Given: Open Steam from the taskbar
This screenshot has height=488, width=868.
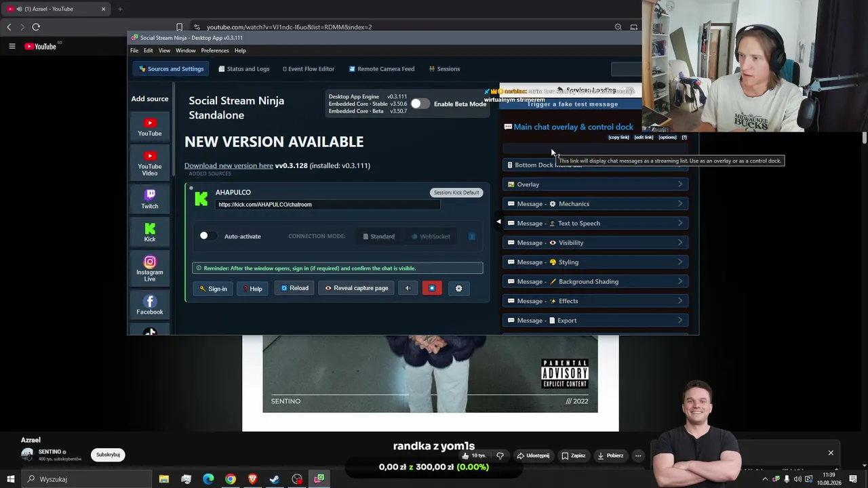Looking at the screenshot, I should [x=275, y=479].
